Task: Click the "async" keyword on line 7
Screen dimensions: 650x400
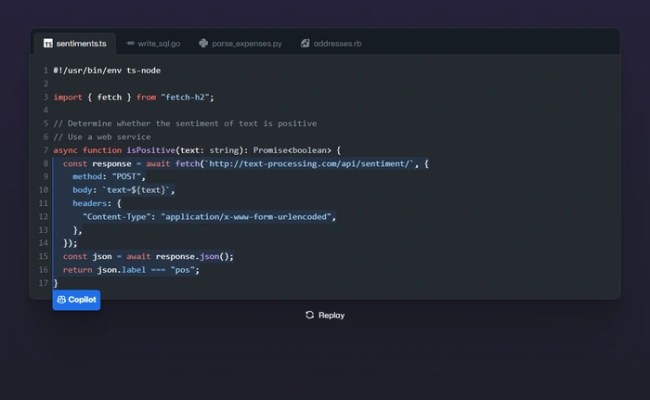Action: click(65, 150)
